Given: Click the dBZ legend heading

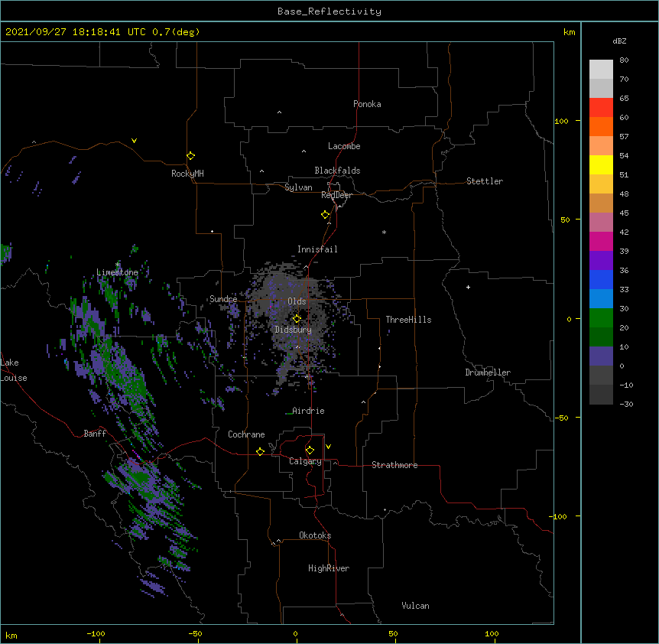Looking at the screenshot, I should tap(619, 41).
